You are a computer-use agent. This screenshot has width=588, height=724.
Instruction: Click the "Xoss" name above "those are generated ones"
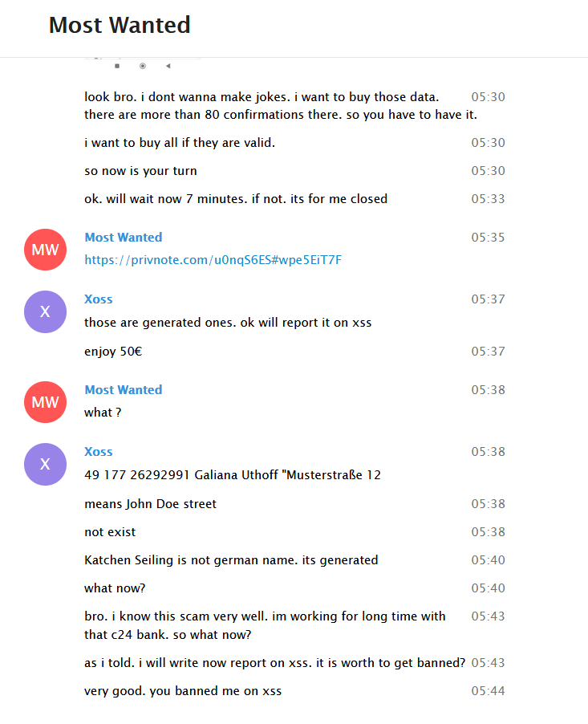click(x=99, y=299)
